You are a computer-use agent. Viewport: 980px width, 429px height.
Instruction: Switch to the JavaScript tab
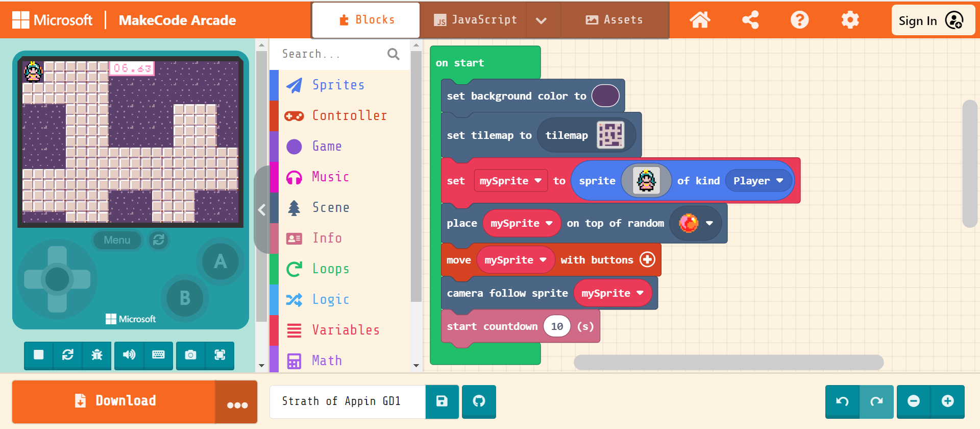(474, 20)
